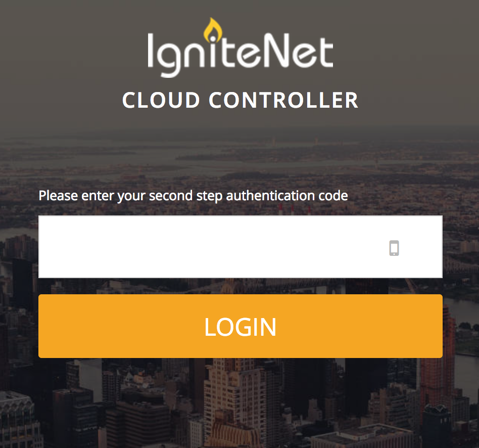Click the word CONTROLLER in the heading

click(x=283, y=100)
